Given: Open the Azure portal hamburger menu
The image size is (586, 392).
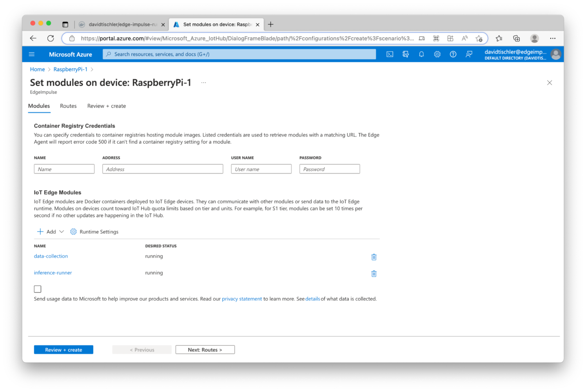Looking at the screenshot, I should point(32,54).
